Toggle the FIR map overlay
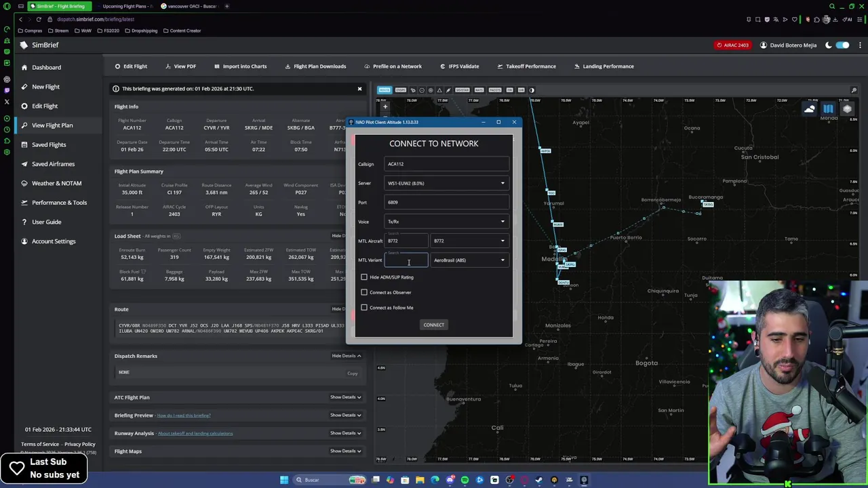Screen dimensions: 868x488 (509, 90)
